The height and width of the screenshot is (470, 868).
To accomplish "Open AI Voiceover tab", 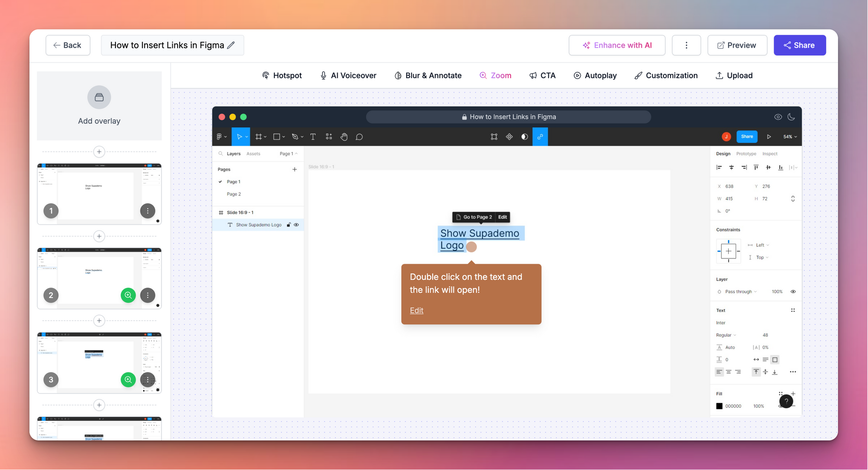I will coord(348,76).
